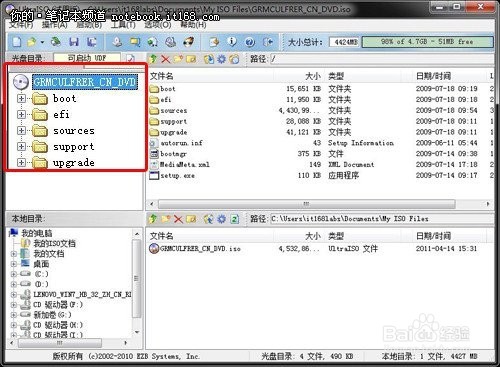Click the small page icon beside 可启动 UDF

point(131,59)
